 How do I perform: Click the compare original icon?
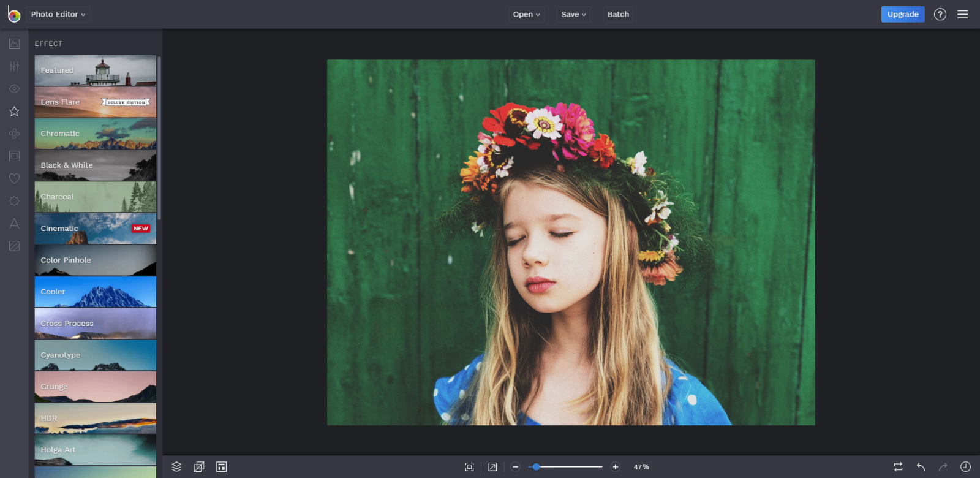(898, 467)
